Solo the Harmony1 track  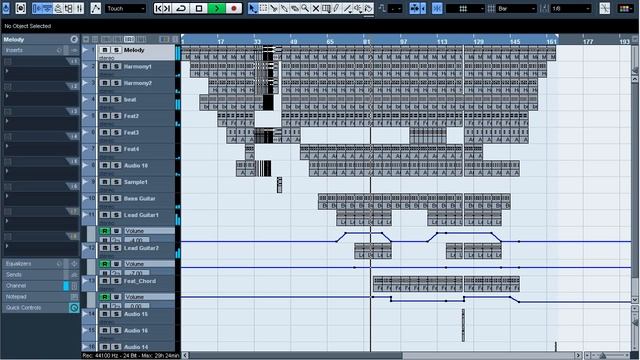click(116, 67)
